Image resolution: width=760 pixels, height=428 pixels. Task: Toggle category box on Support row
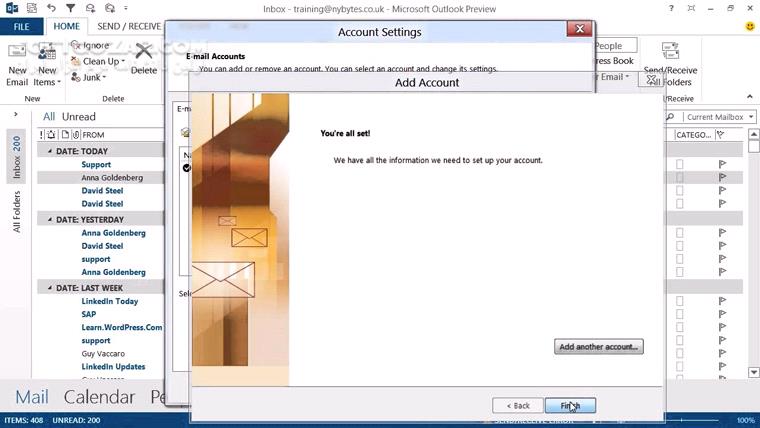[680, 164]
